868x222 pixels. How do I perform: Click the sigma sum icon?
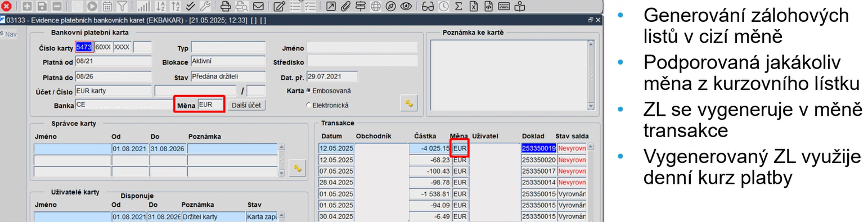tap(458, 7)
